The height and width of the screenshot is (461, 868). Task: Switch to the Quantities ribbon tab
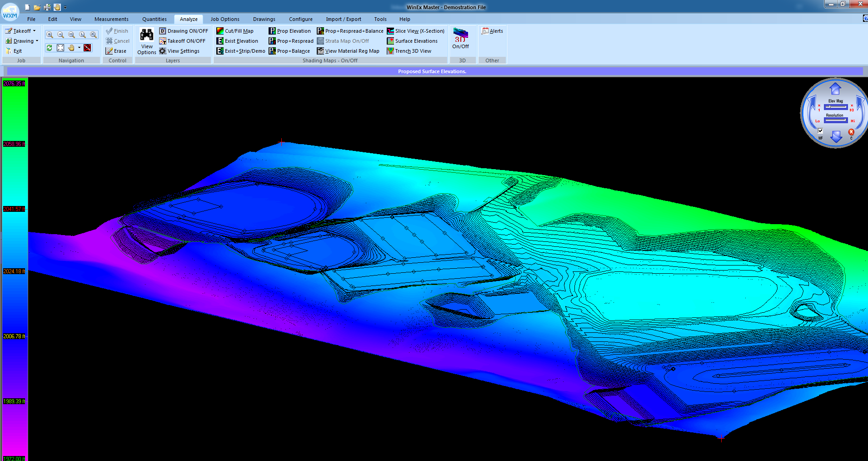tap(154, 19)
